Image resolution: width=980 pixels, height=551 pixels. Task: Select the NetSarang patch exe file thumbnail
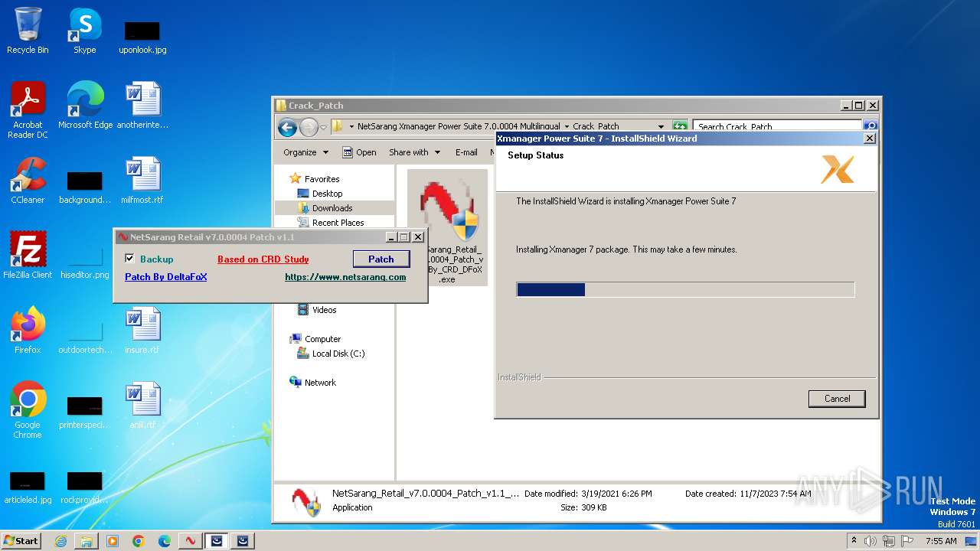click(448, 227)
